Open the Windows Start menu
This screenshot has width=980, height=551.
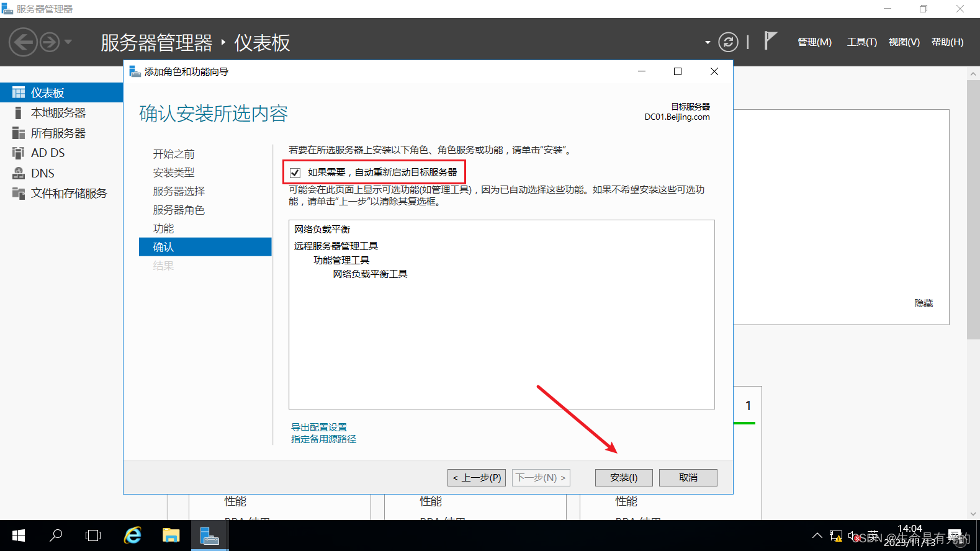tap(19, 535)
